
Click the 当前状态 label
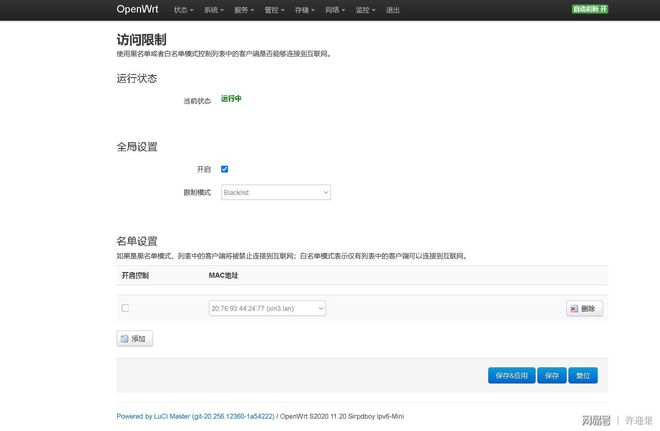pyautogui.click(x=197, y=101)
